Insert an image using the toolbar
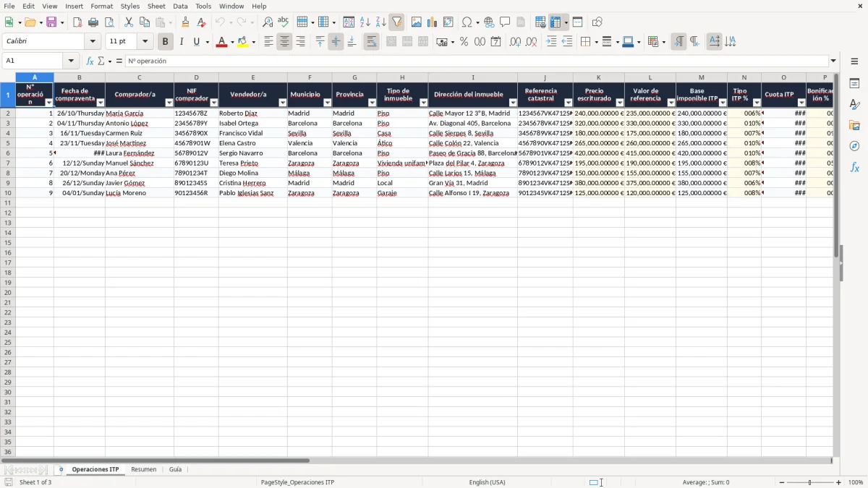The height and width of the screenshot is (488, 868). (417, 22)
